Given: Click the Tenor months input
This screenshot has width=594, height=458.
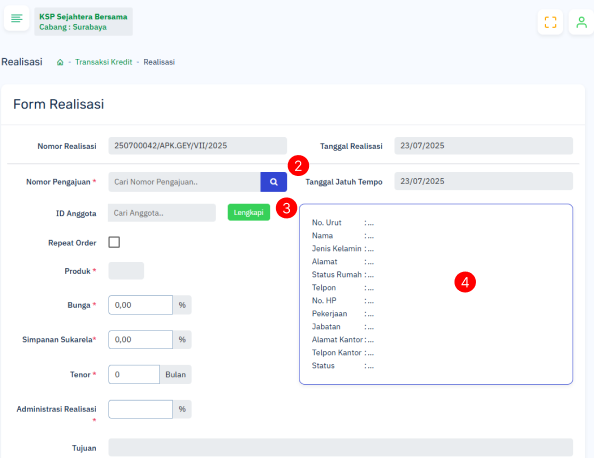Looking at the screenshot, I should pyautogui.click(x=134, y=374).
